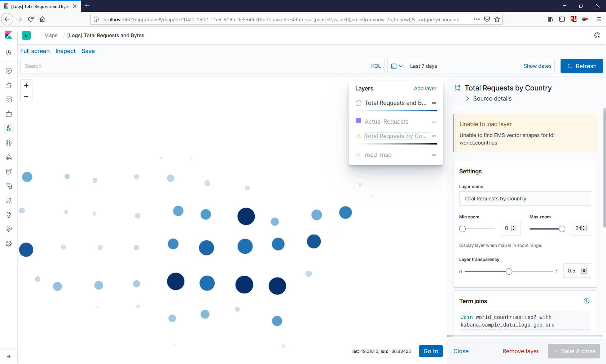606x364 pixels.
Task: Adjust the Layer transparency slider
Action: click(x=509, y=271)
